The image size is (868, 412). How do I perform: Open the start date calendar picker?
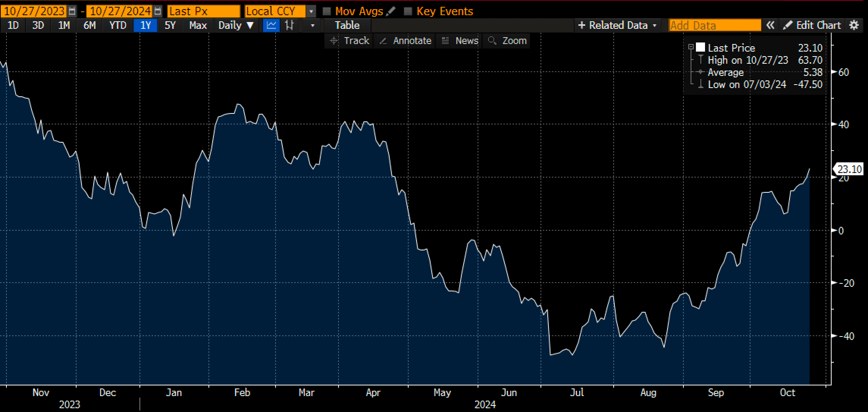pyautogui.click(x=72, y=11)
